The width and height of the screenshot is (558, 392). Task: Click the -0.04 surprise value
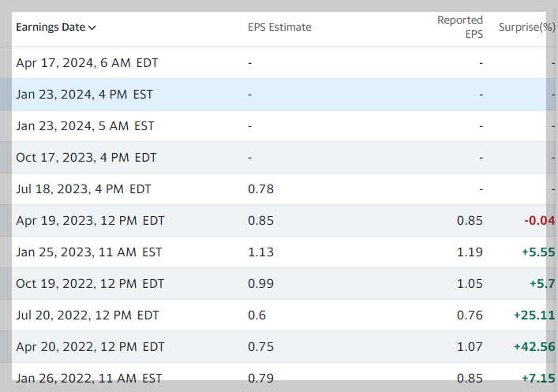540,221
